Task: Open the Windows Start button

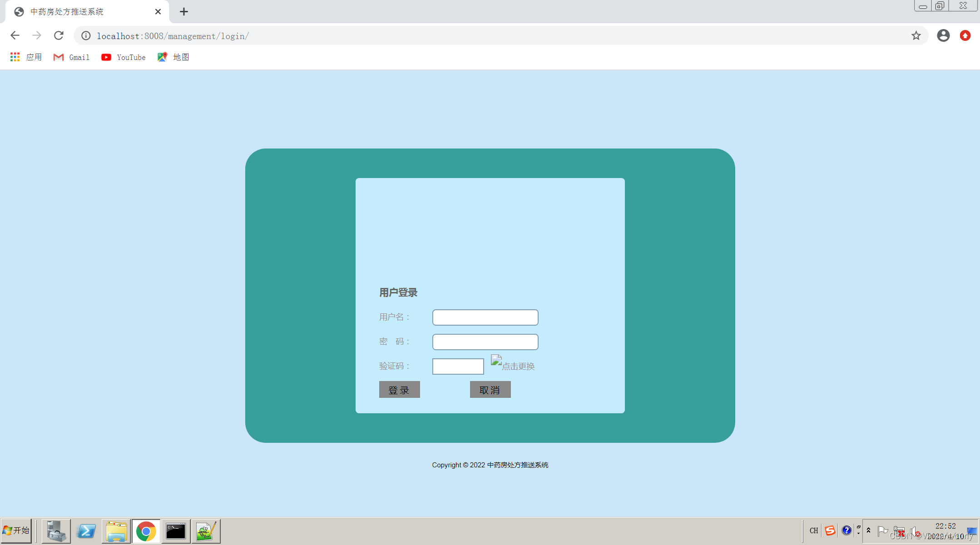Action: [16, 530]
